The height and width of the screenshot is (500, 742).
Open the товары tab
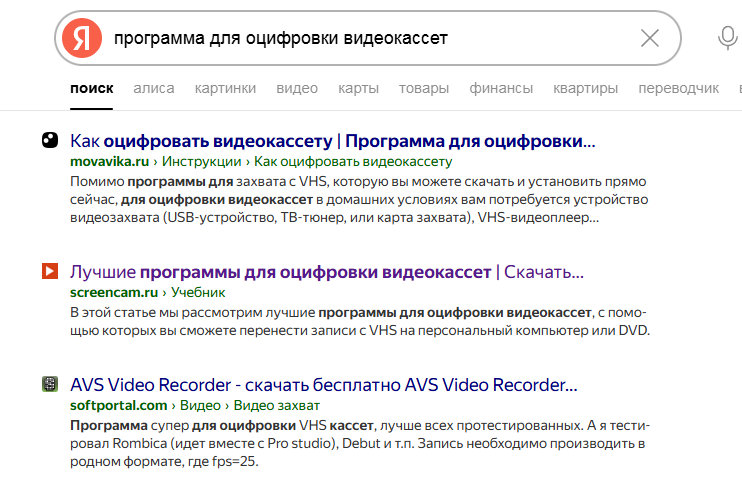click(x=424, y=88)
